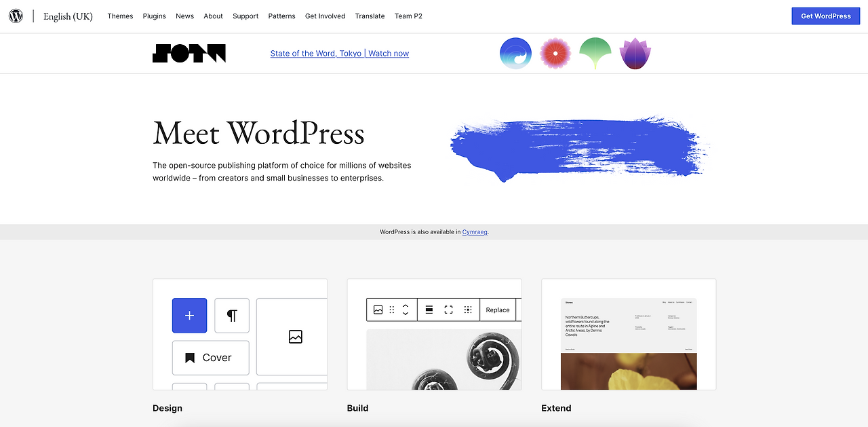Screen dimensions: 868x427
Task: Click the dotted grid position icon
Action: (468, 310)
